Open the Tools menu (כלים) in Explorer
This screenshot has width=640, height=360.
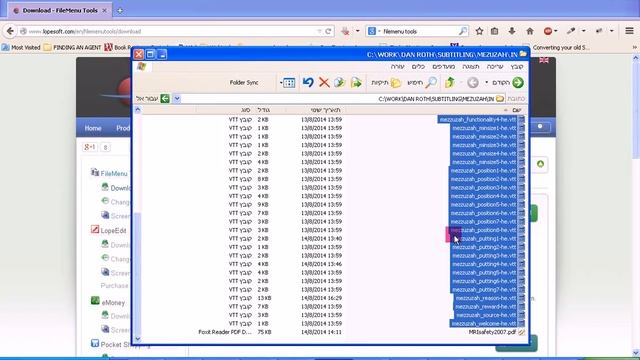[x=418, y=67]
